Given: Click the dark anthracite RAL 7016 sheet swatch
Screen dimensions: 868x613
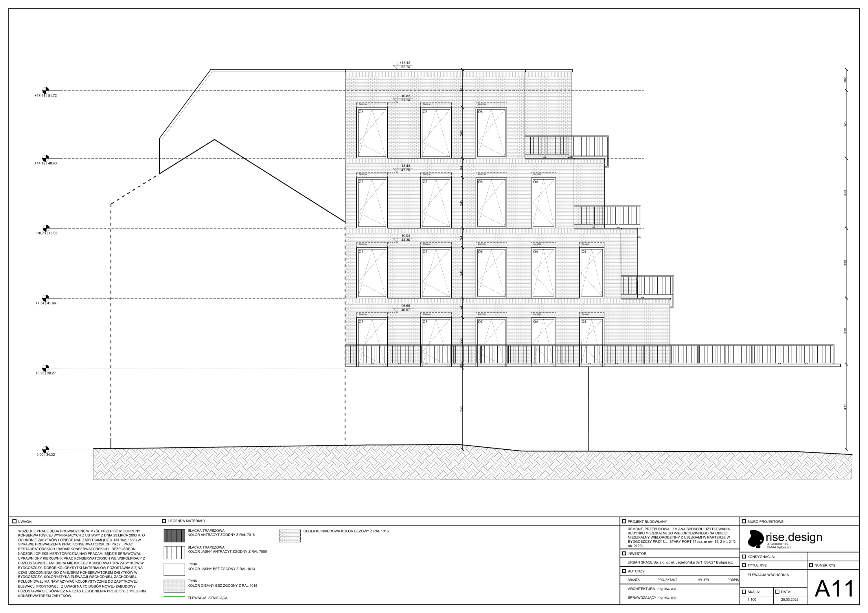Looking at the screenshot, I should coord(174,536).
